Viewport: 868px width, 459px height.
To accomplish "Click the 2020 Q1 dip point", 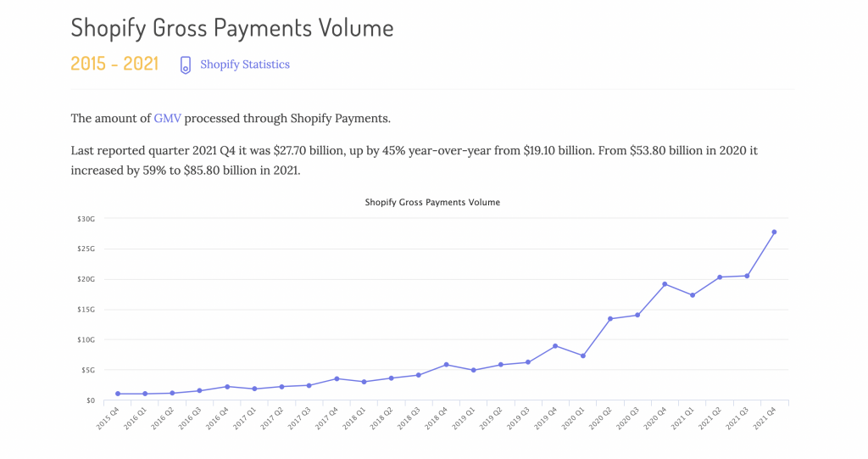I will [x=583, y=355].
